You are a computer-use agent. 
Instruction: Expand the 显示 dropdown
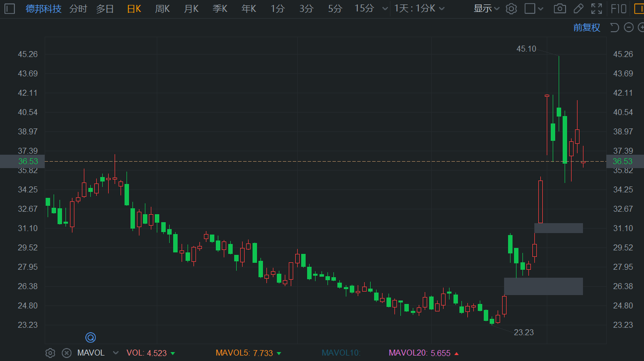pyautogui.click(x=486, y=8)
